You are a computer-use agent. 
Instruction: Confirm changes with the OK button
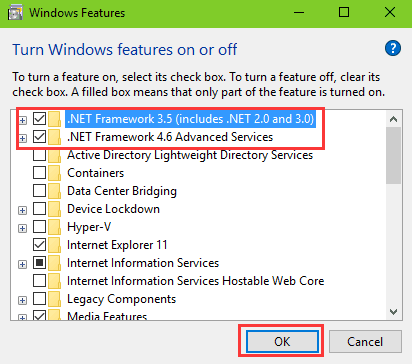(x=282, y=341)
